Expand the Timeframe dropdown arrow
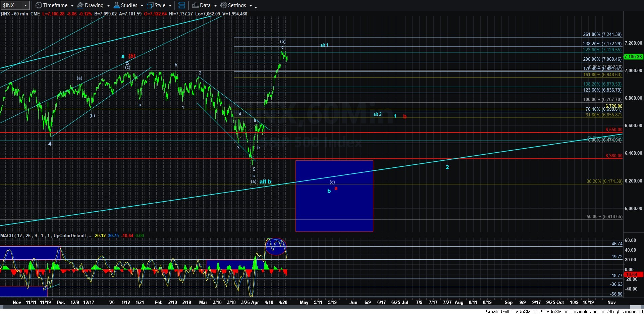644x314 pixels. [x=72, y=6]
